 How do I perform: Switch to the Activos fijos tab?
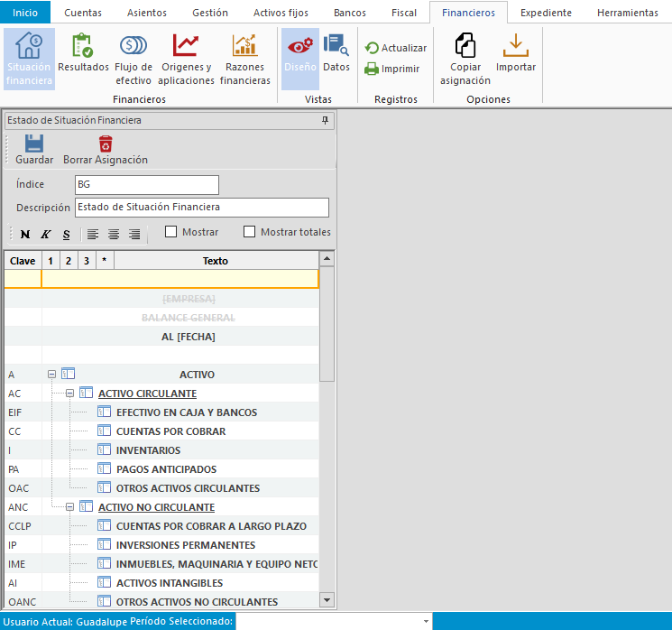281,13
